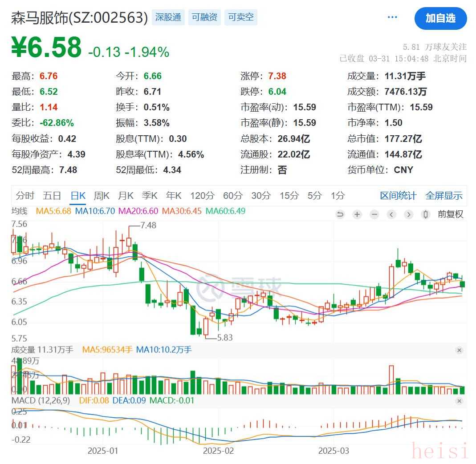476x464 pixels.
Task: Select the 日K tab
Action: click(78, 196)
